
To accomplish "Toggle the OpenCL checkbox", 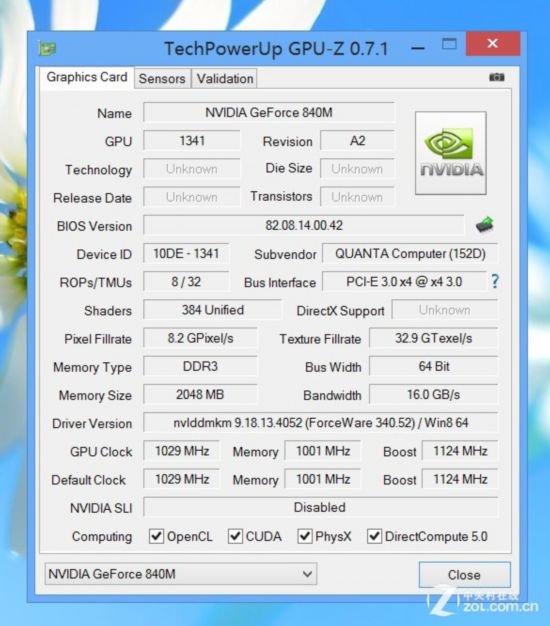I will pos(156,536).
